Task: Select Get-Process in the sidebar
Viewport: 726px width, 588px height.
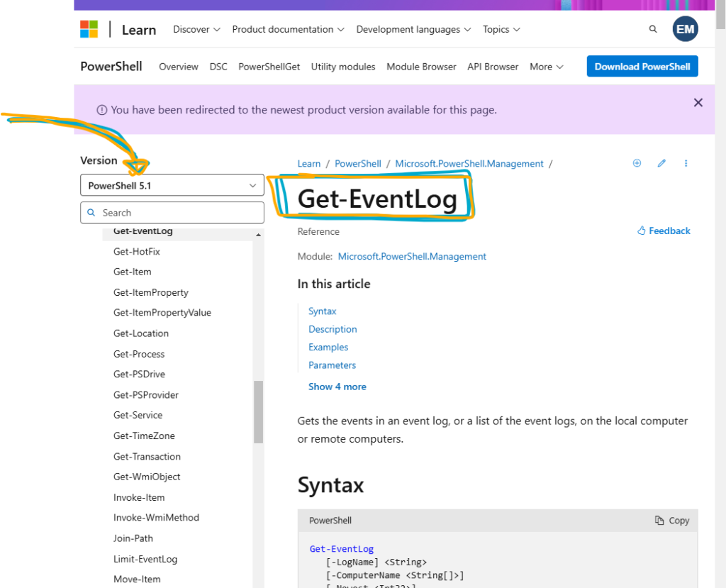Action: (139, 354)
